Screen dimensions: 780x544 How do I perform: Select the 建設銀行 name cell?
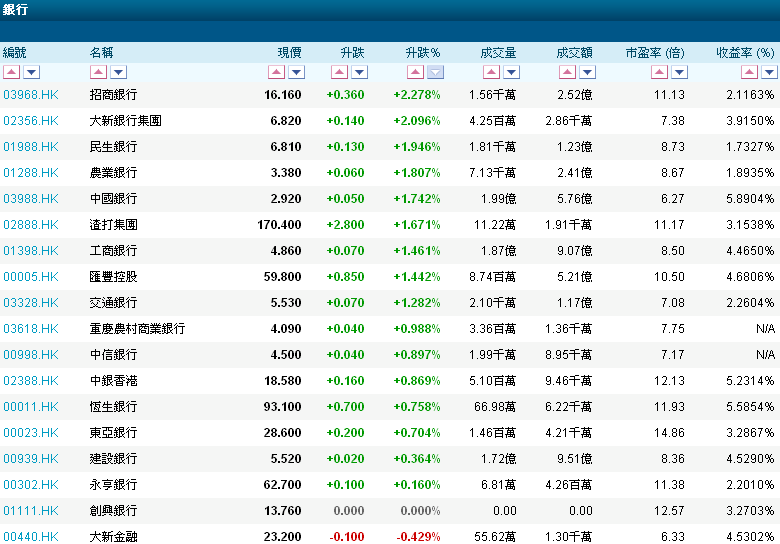pyautogui.click(x=113, y=459)
